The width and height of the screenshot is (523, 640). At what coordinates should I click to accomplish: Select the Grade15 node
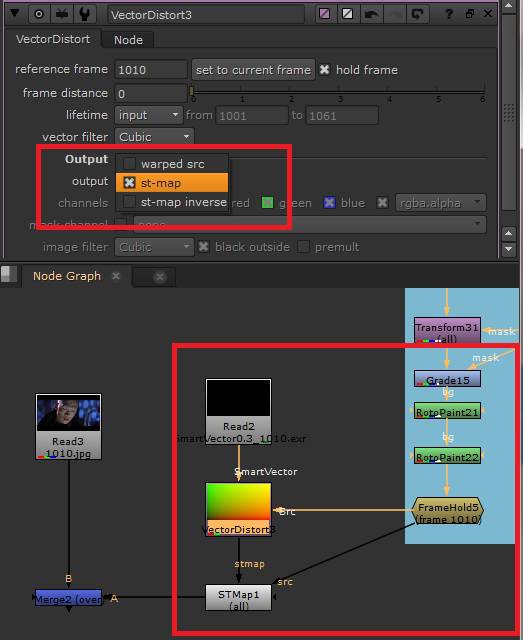447,378
